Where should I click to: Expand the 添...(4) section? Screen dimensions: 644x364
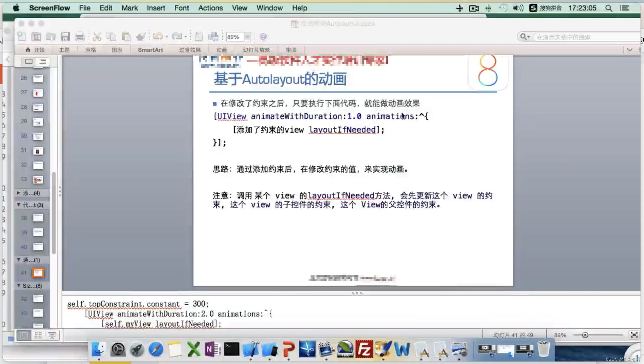coord(18,193)
